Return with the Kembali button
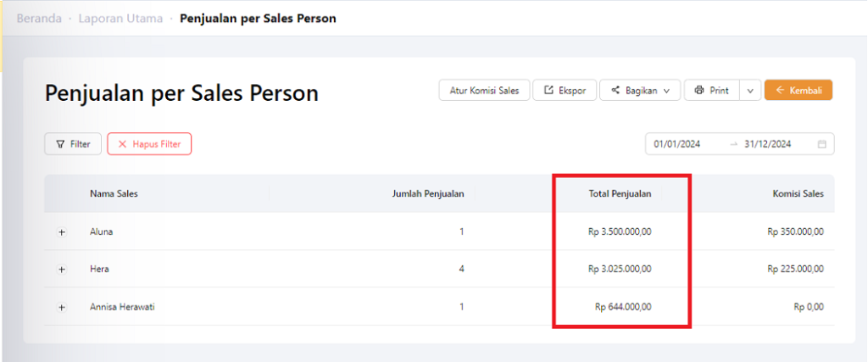 (798, 90)
